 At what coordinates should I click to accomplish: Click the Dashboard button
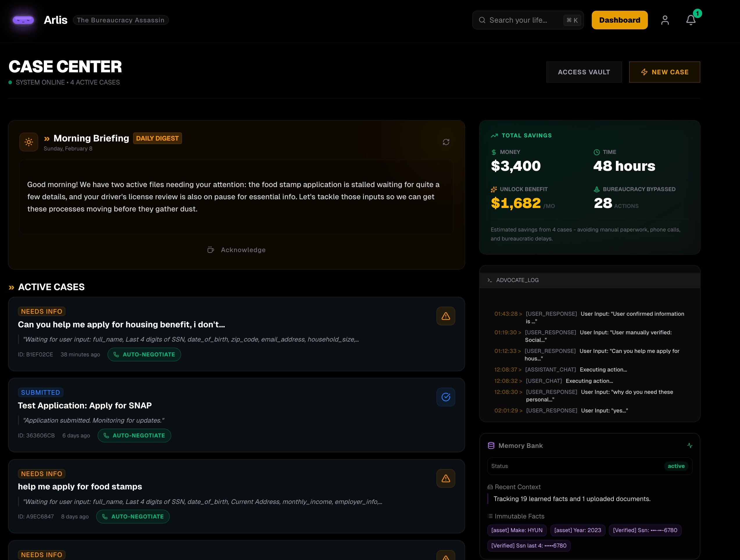click(619, 20)
